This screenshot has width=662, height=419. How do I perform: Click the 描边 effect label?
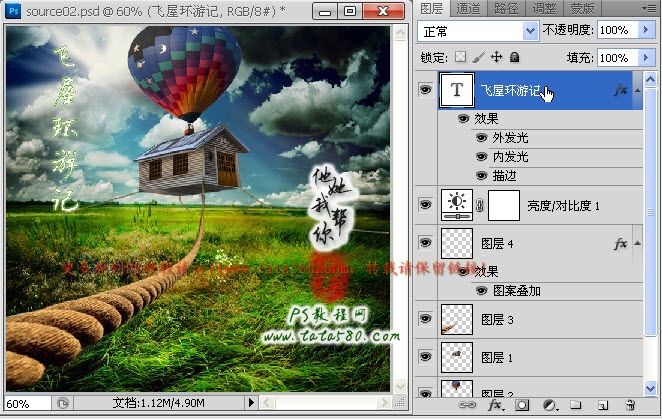click(x=505, y=176)
